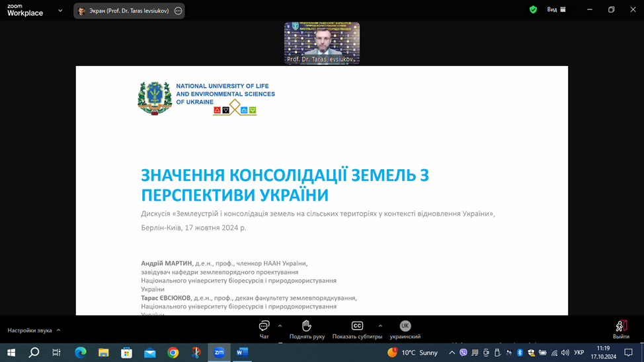Leave the meeting via Выйти button
Image resolution: width=644 pixels, height=362 pixels.
click(621, 330)
